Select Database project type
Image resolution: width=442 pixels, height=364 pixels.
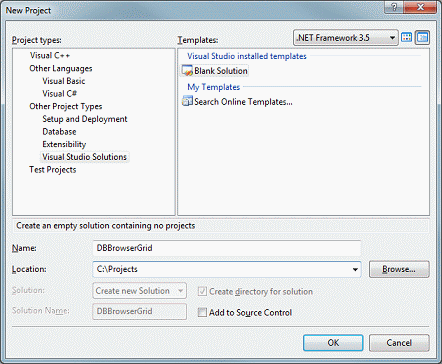pyautogui.click(x=59, y=132)
